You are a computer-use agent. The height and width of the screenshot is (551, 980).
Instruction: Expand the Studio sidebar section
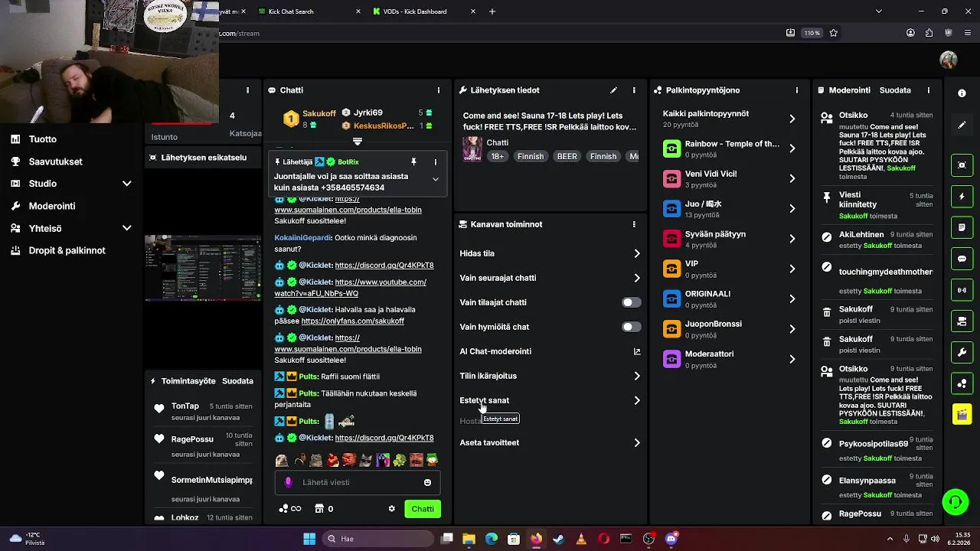pyautogui.click(x=127, y=184)
